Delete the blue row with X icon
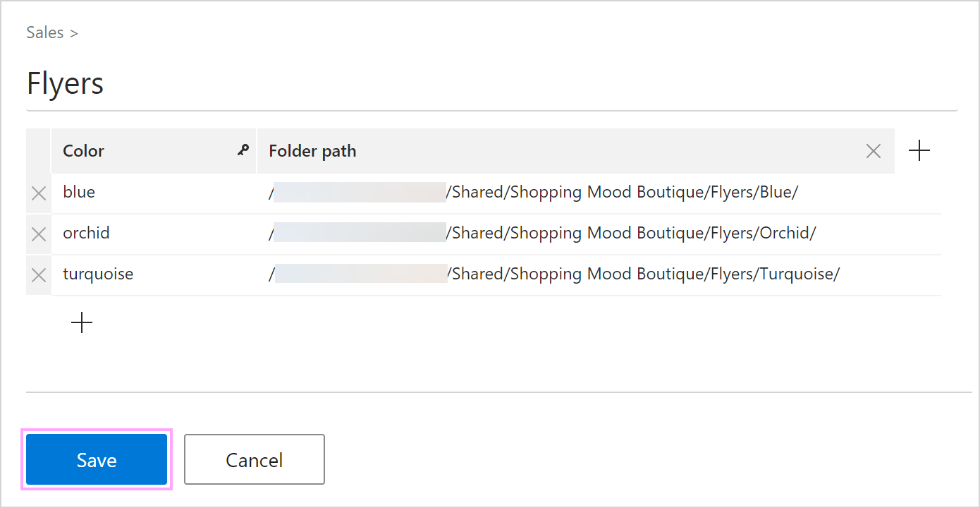Viewport: 980px width, 508px height. pyautogui.click(x=39, y=193)
